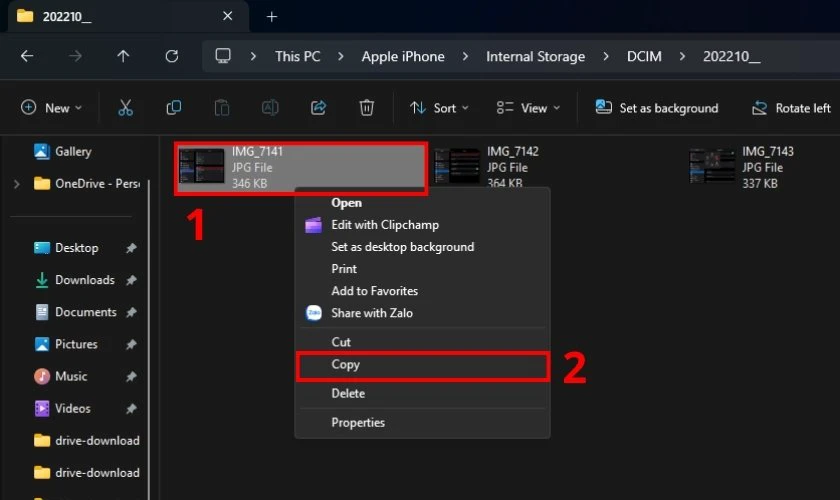Go back with the left arrow
The width and height of the screenshot is (840, 500).
pyautogui.click(x=27, y=56)
